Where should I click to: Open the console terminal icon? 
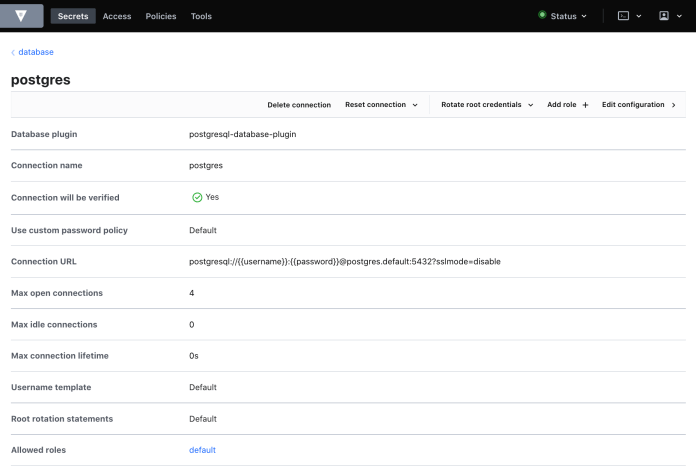[627, 16]
